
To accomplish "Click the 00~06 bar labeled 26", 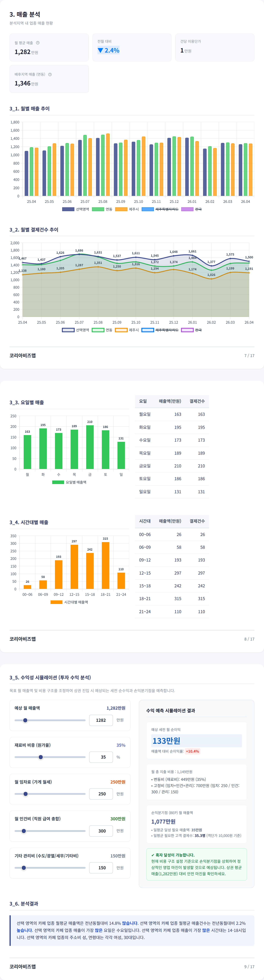I will pyautogui.click(x=27, y=587).
